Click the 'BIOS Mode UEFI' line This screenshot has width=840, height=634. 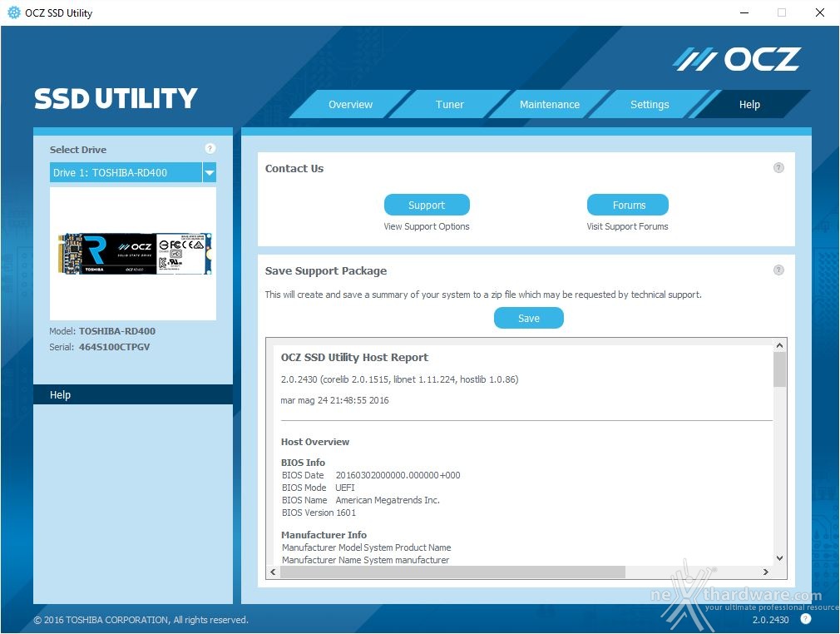coord(319,488)
